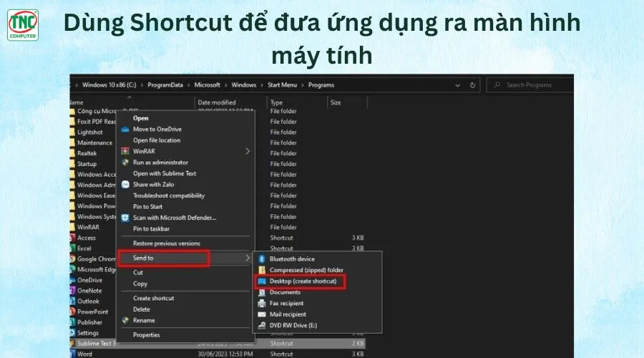This screenshot has height=358, width=644.
Task: Choose Troubleshoot compatibility
Action: pyautogui.click(x=168, y=195)
